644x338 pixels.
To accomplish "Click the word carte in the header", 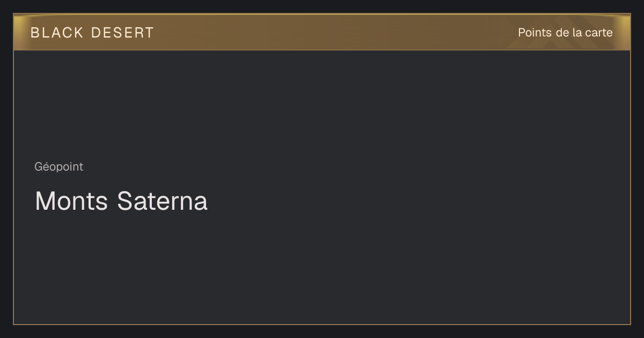I will pos(599,33).
